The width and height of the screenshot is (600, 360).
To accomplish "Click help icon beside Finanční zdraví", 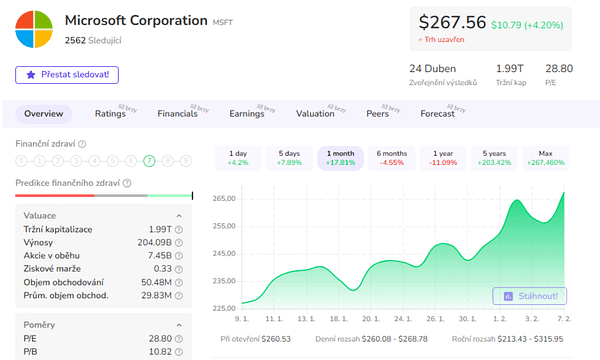I will [82, 144].
